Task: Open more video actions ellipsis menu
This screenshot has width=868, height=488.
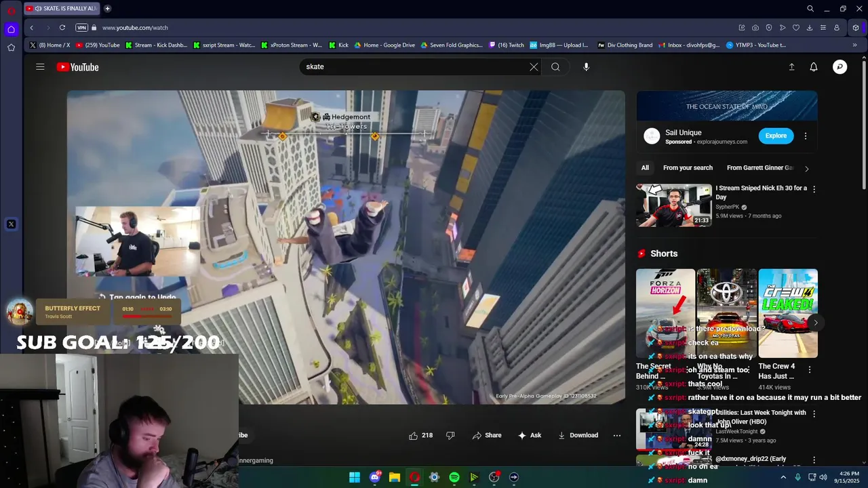Action: [616, 435]
